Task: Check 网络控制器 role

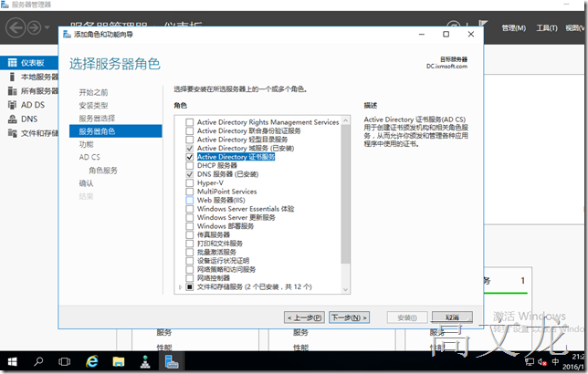Action: coord(190,278)
